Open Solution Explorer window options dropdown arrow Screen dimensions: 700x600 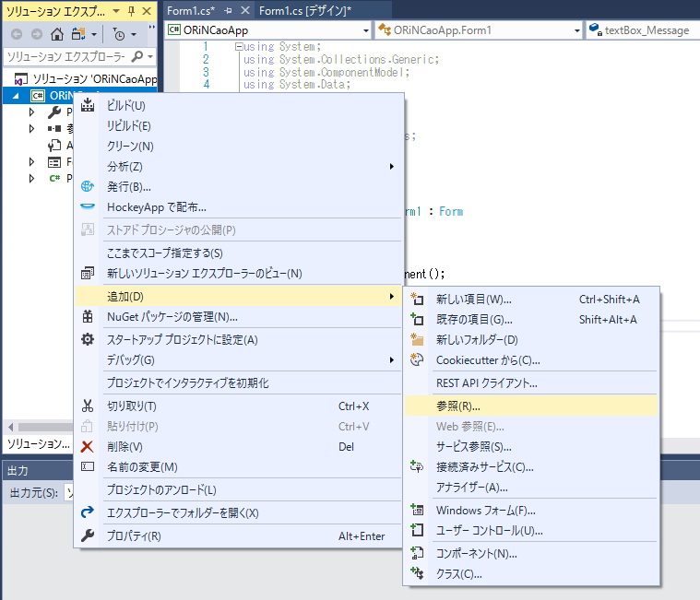pyautogui.click(x=116, y=11)
